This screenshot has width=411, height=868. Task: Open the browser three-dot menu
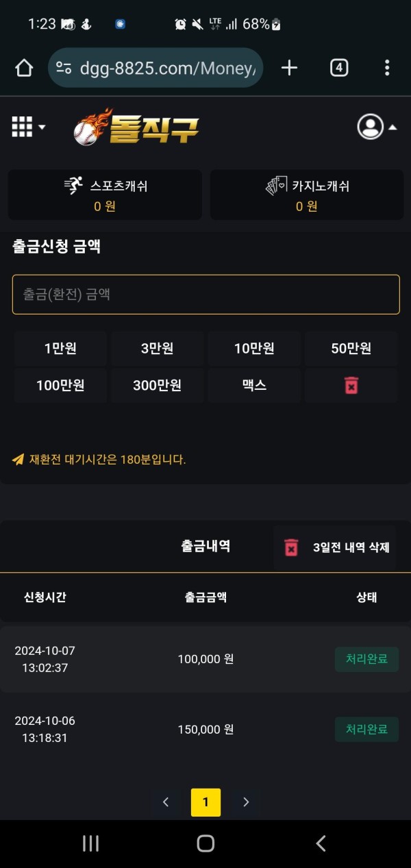[387, 67]
